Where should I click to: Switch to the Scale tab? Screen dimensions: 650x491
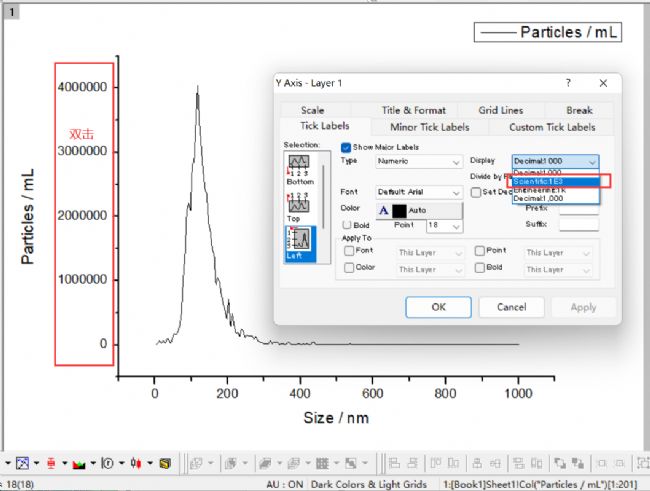pyautogui.click(x=312, y=110)
